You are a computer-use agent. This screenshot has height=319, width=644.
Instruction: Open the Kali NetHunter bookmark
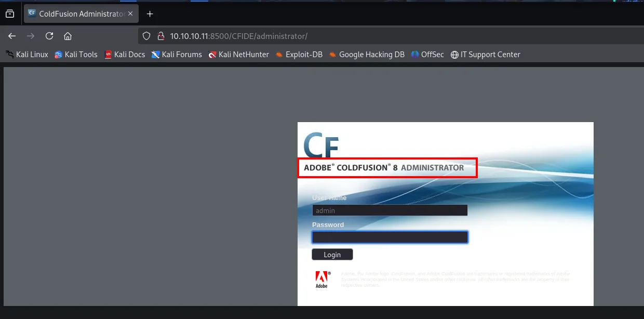pyautogui.click(x=238, y=54)
